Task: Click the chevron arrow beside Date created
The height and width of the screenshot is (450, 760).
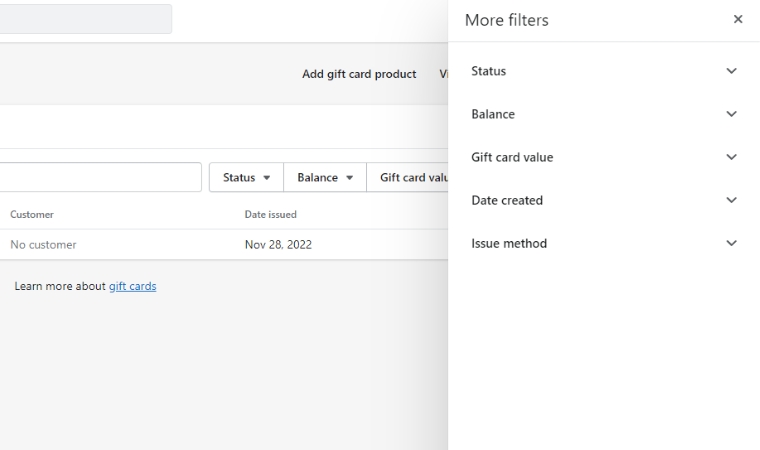Action: pos(731,201)
